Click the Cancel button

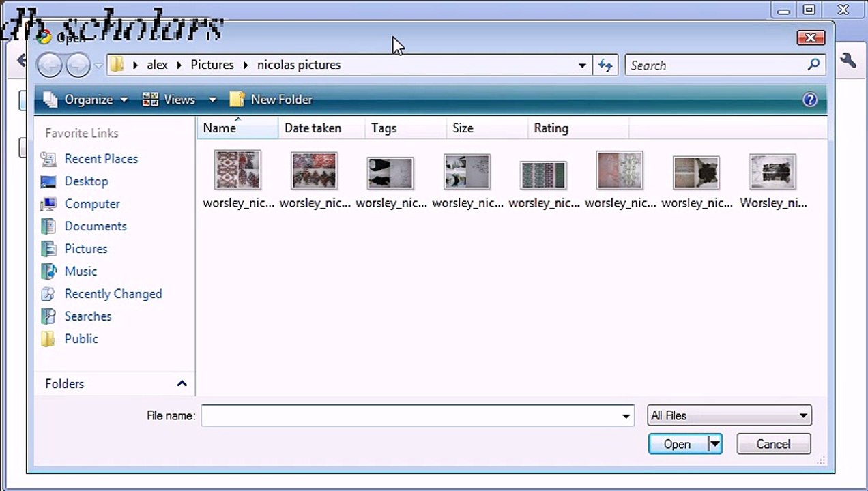pos(773,444)
